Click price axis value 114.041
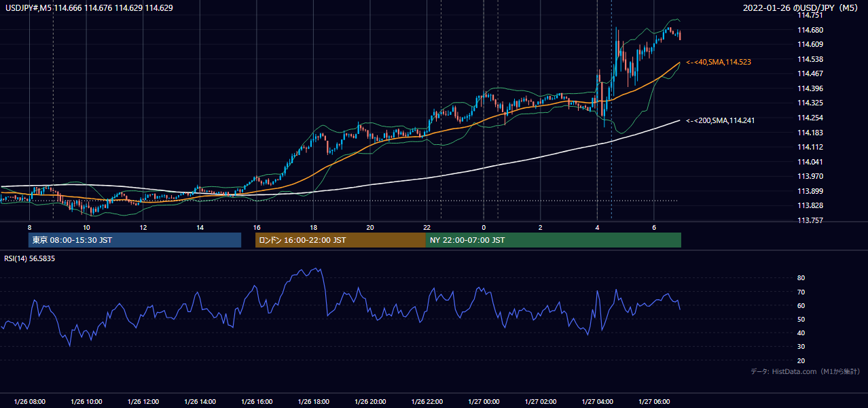 click(810, 162)
